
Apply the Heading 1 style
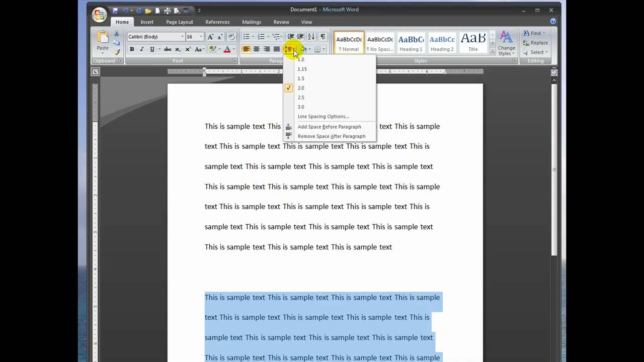411,42
